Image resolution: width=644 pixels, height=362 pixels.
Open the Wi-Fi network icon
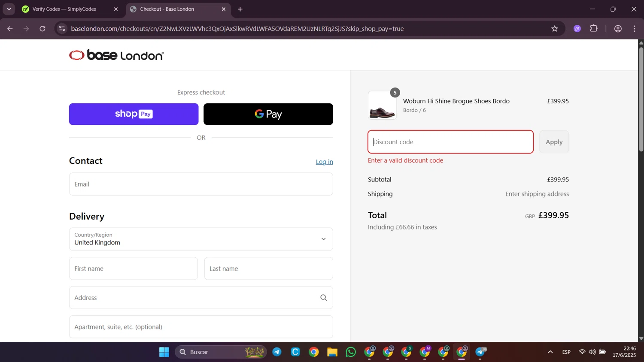pos(582,352)
